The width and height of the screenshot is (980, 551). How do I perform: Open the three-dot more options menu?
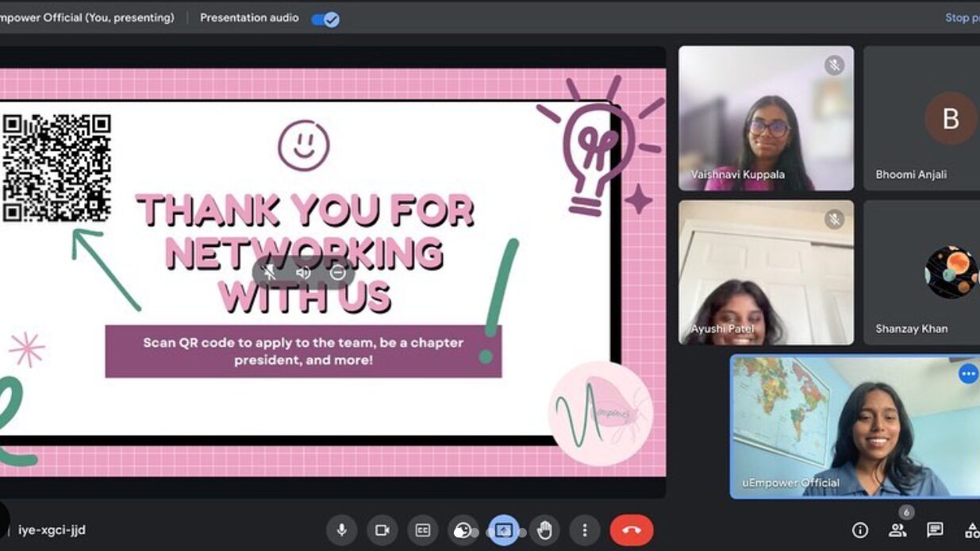point(585,530)
